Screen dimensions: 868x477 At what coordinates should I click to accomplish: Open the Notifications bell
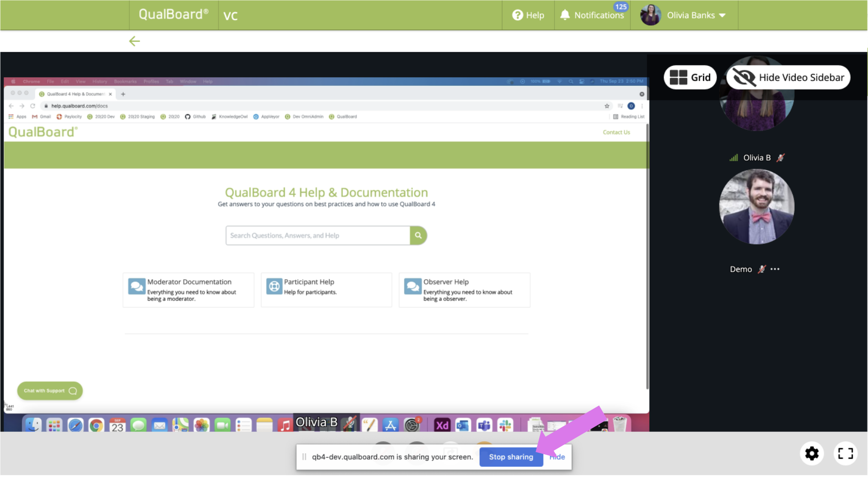(x=592, y=15)
